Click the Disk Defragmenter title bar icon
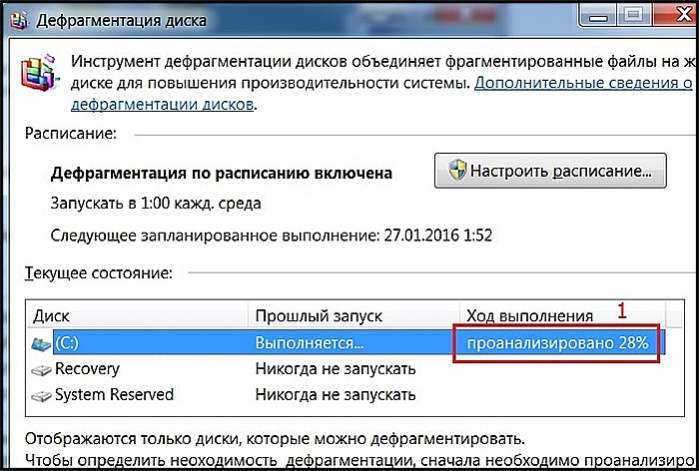Image resolution: width=699 pixels, height=471 pixels. coord(18,20)
